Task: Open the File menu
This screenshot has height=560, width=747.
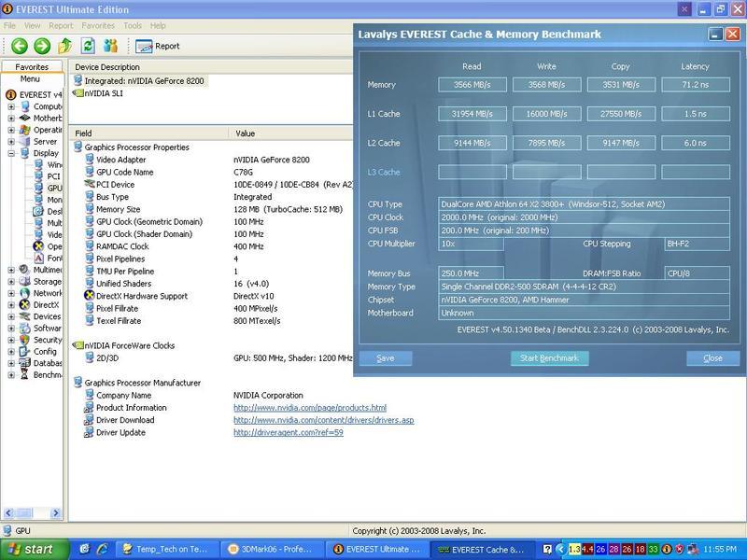Action: 9,26
